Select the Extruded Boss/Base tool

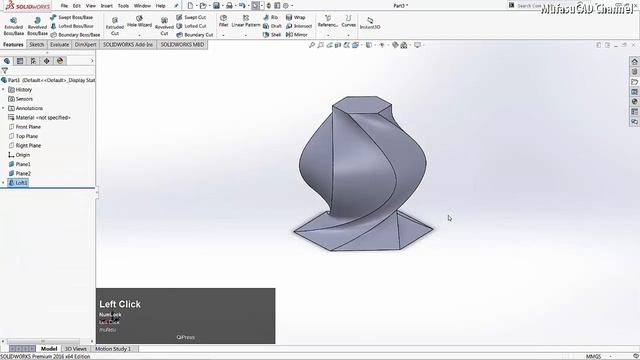pyautogui.click(x=13, y=26)
